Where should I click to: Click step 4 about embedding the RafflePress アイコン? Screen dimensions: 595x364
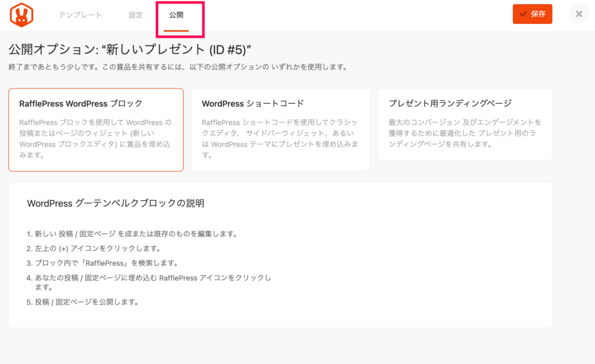149,283
